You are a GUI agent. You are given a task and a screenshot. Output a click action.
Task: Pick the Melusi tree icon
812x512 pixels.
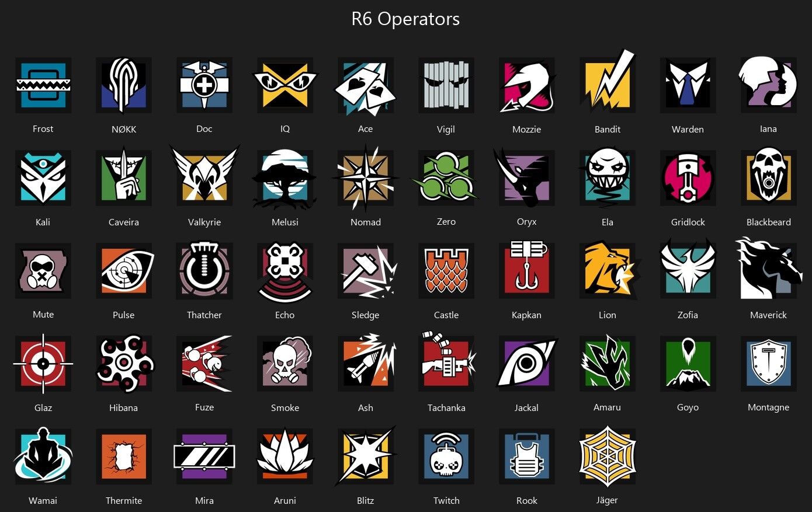pyautogui.click(x=285, y=178)
